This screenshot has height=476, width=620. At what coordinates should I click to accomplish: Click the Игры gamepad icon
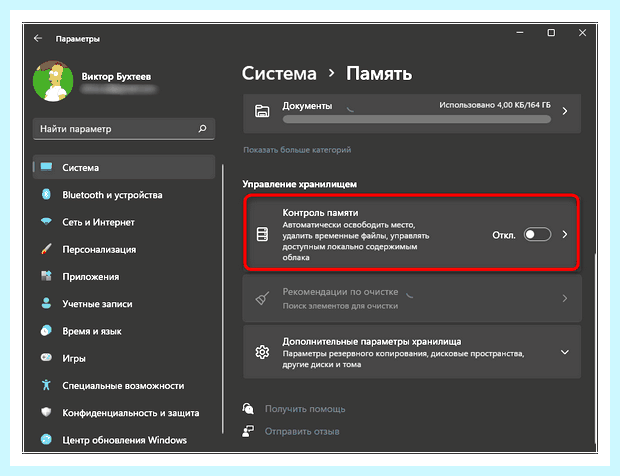point(46,358)
